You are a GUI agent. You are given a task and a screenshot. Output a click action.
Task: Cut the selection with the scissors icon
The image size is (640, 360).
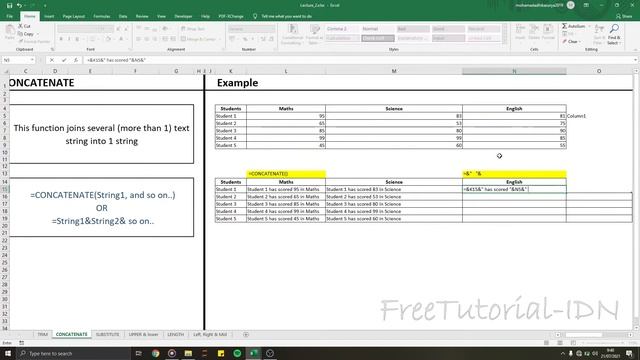pos(24,26)
